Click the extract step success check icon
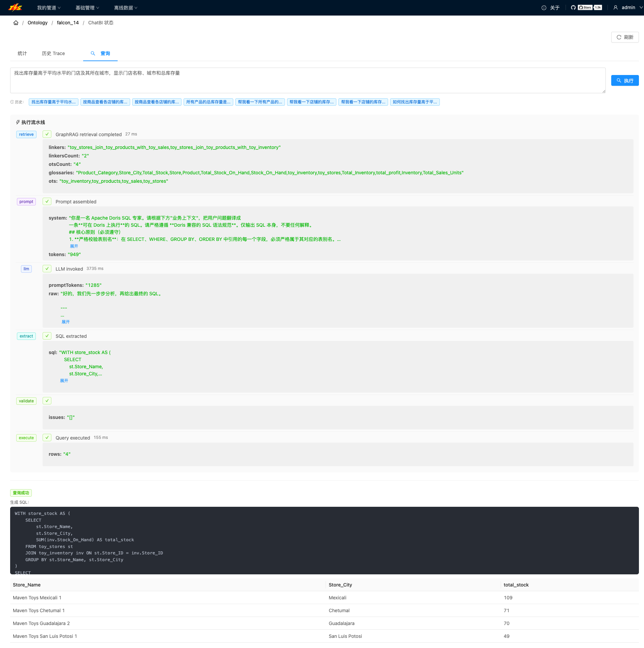Screen dimensions: 644x648 tap(47, 336)
